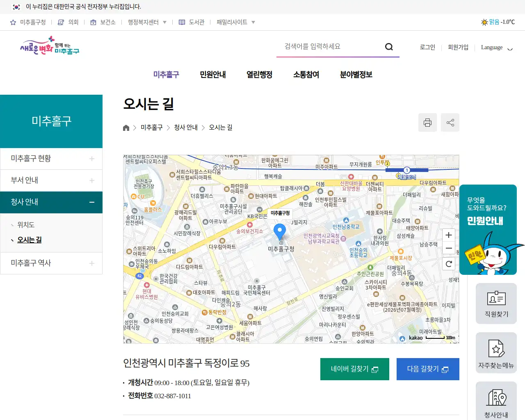Go home via breadcrumb house icon
The width and height of the screenshot is (525, 420).
pyautogui.click(x=126, y=128)
